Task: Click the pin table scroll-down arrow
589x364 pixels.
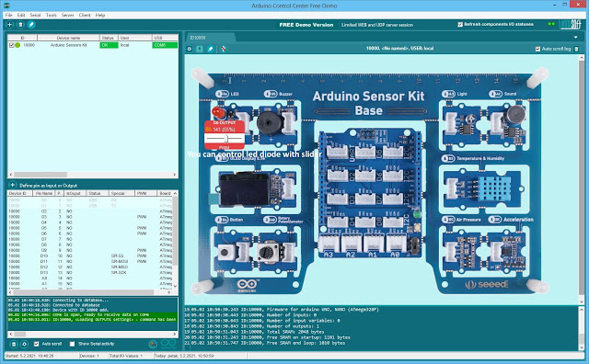Action: (175, 286)
